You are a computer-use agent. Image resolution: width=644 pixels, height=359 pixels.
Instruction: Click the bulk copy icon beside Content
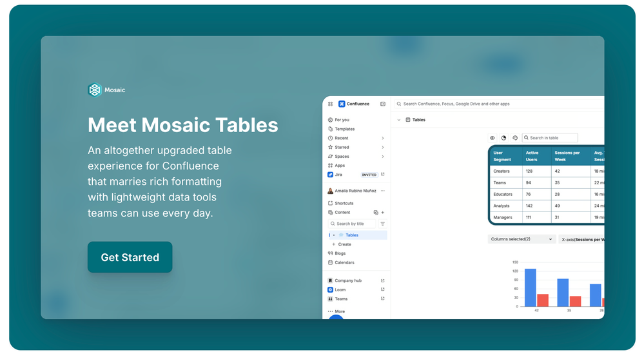click(375, 212)
